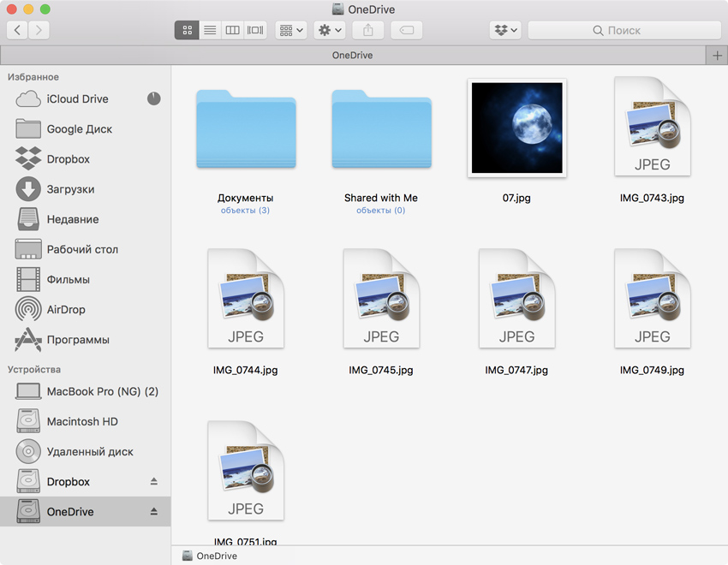Viewport: 728px width, 565px height.
Task: Click OneDrive in the bottom path bar
Action: tap(216, 556)
